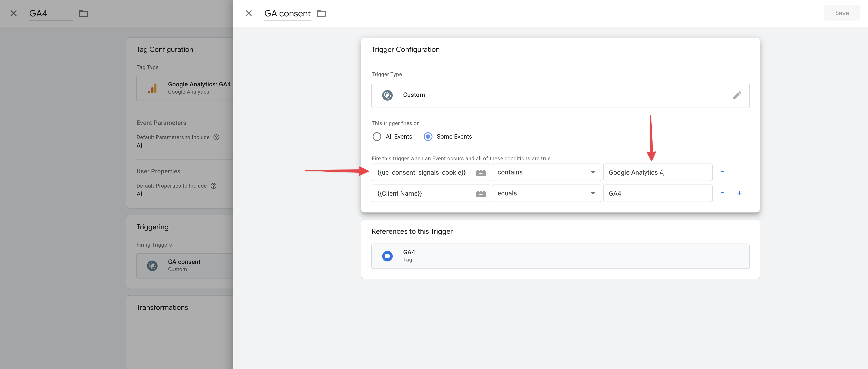Viewport: 868px width, 369px height.
Task: Click the uc_consent_signals_cookie variable field
Action: 422,172
